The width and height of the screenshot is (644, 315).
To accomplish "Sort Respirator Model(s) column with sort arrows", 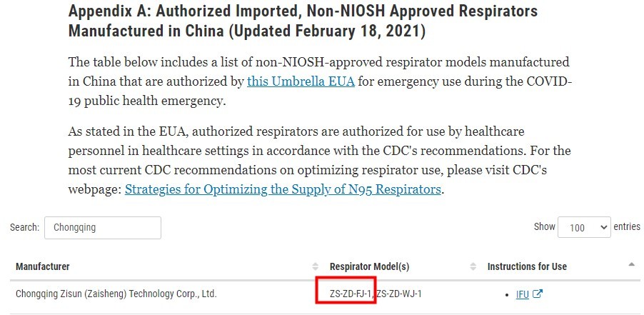I will pyautogui.click(x=473, y=266).
